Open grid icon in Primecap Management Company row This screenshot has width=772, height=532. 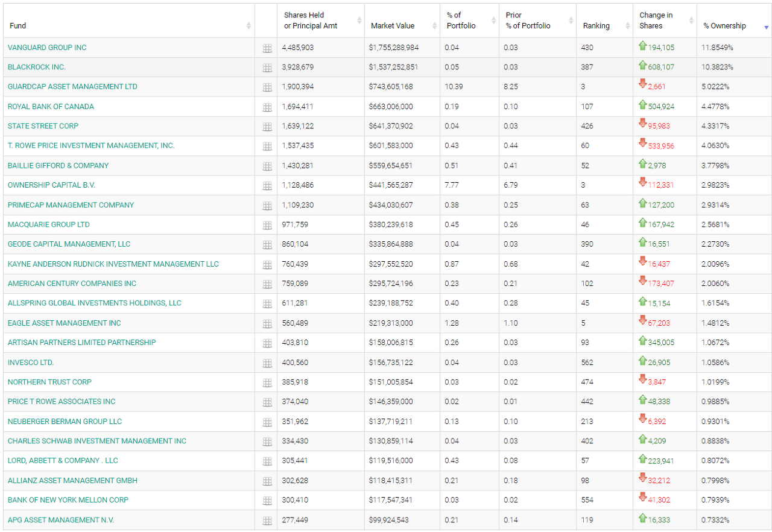pyautogui.click(x=267, y=206)
